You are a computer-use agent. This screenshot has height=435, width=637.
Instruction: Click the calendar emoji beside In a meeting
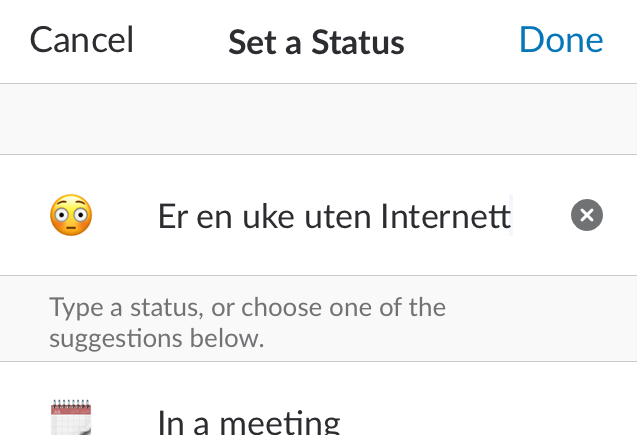71,417
